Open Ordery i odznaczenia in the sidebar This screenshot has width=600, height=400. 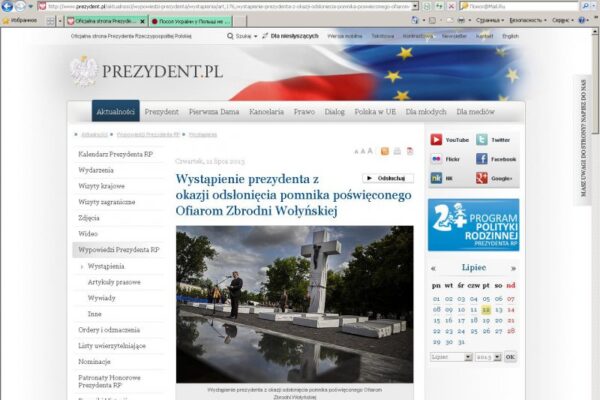109,330
